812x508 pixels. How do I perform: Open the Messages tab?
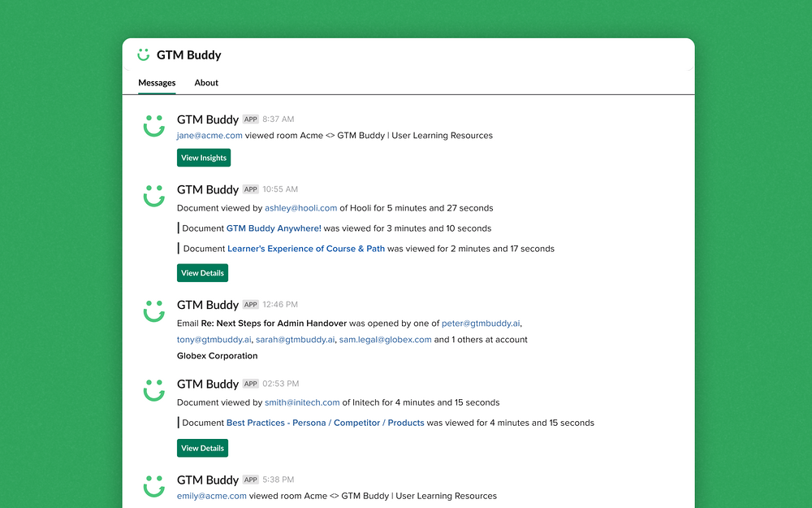click(157, 82)
